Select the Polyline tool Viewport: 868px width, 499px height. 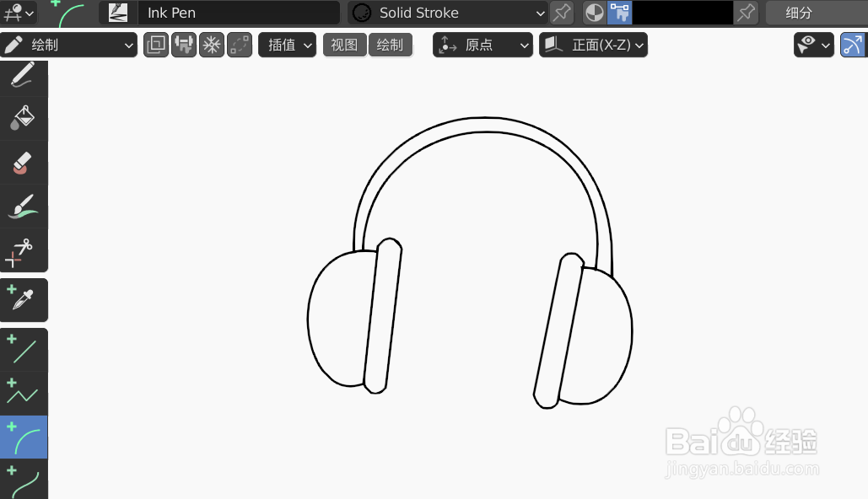pos(24,393)
